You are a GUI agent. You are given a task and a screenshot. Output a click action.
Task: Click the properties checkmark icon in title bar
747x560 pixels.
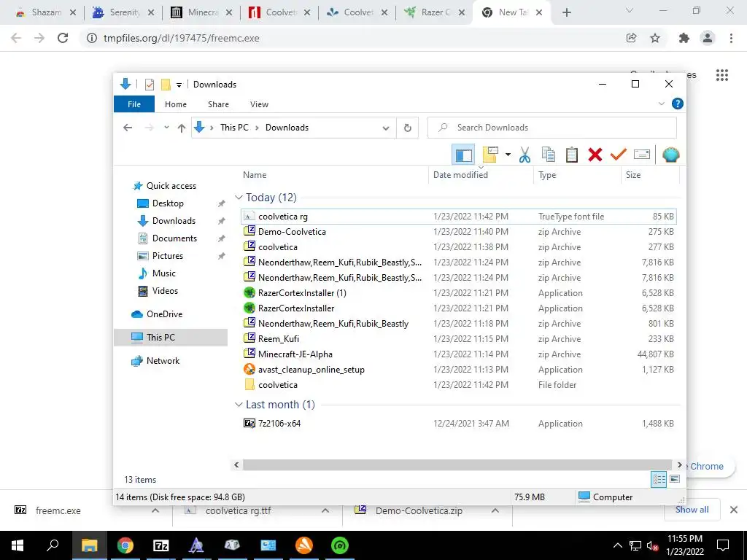(x=150, y=85)
